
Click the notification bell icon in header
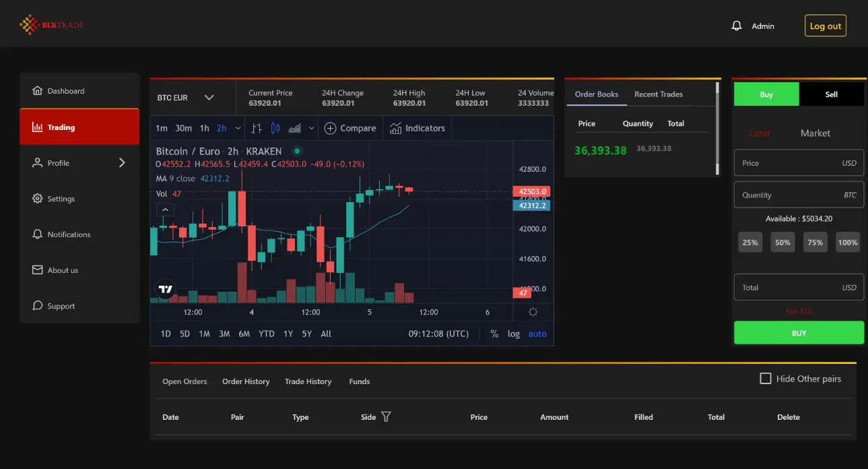coord(737,26)
